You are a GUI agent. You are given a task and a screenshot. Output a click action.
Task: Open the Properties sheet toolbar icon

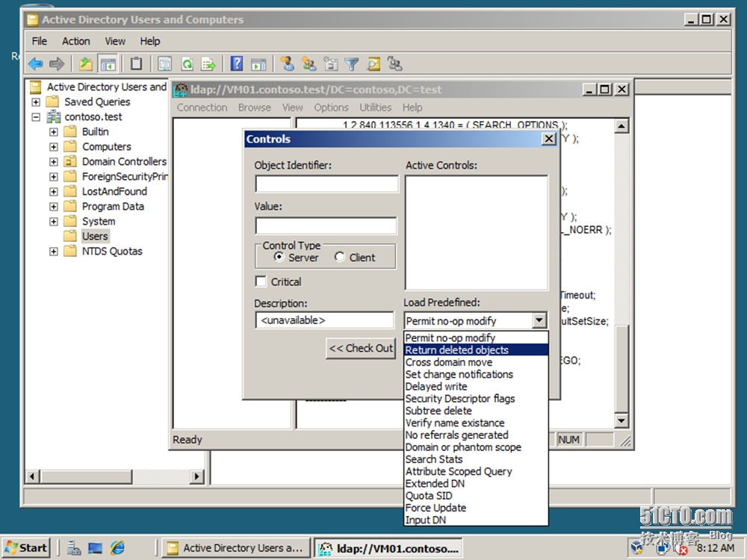(x=165, y=63)
